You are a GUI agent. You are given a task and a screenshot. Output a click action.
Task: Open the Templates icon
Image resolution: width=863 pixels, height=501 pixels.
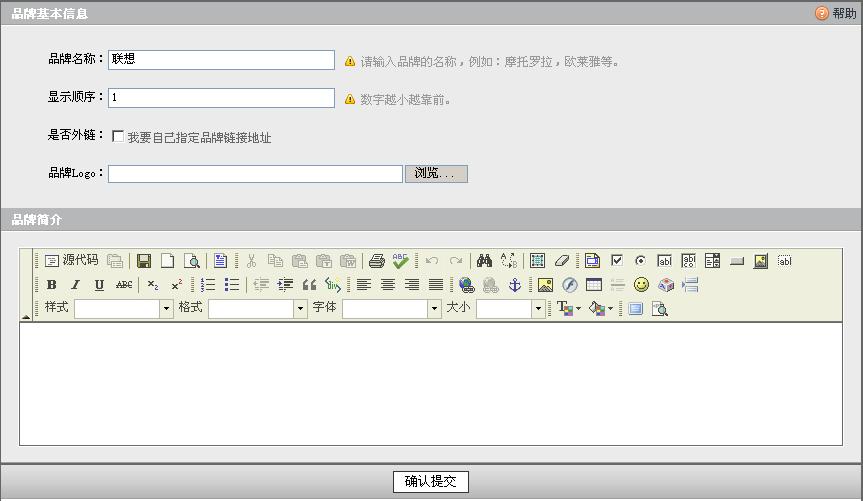220,260
